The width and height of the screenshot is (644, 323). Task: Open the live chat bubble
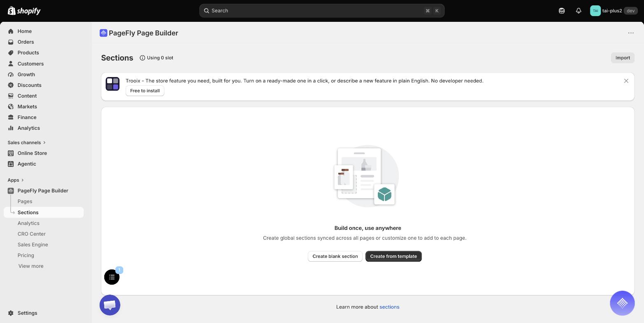pyautogui.click(x=110, y=305)
